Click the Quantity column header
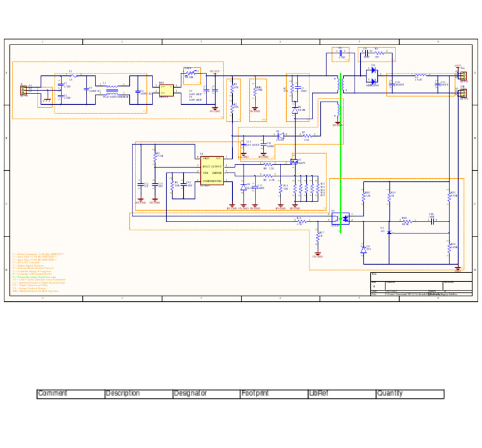The image size is (482, 448). [410, 394]
